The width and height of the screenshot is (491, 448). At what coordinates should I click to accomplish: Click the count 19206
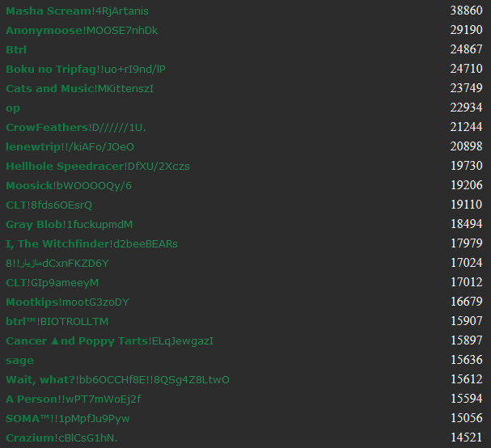tap(466, 185)
